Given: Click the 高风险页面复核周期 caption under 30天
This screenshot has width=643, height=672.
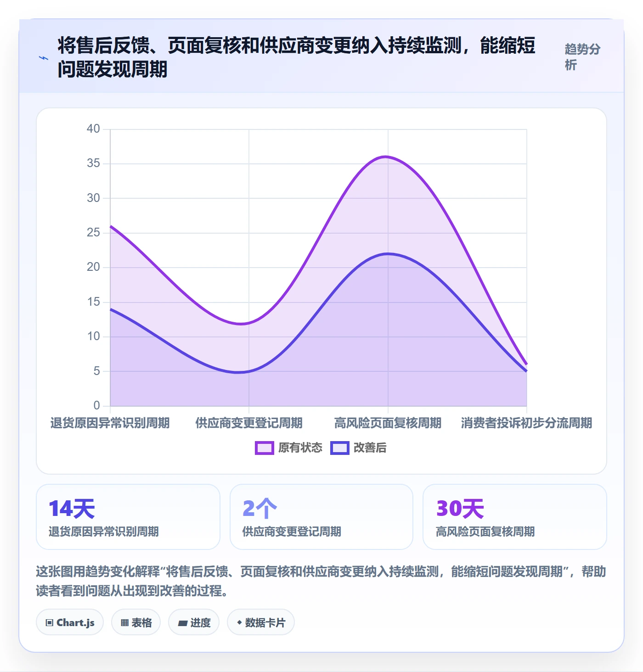Looking at the screenshot, I should pos(485,532).
